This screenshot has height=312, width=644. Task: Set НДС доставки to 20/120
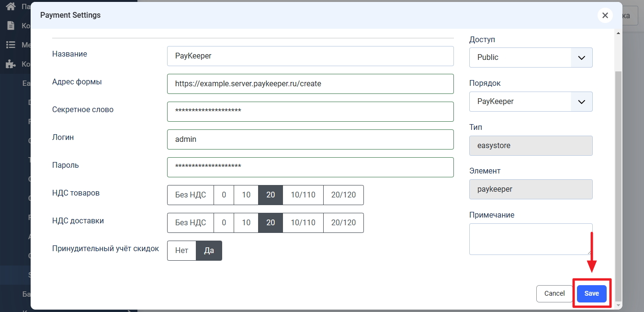pos(343,223)
